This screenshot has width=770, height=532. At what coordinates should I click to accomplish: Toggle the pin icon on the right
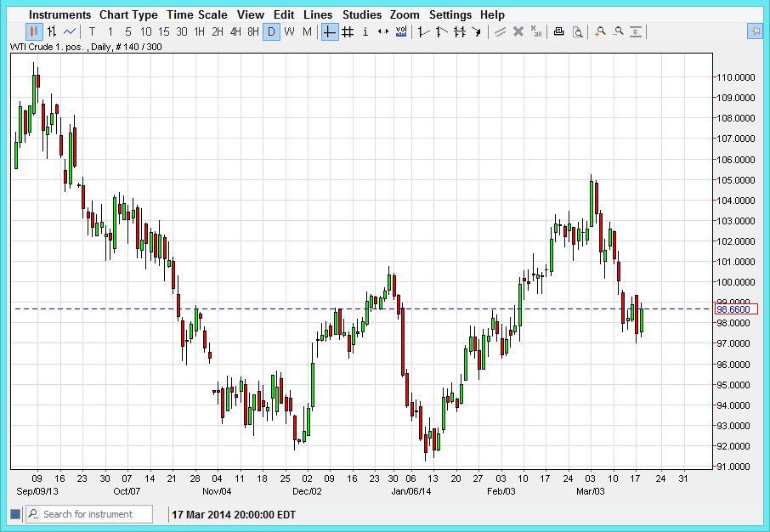(x=756, y=31)
